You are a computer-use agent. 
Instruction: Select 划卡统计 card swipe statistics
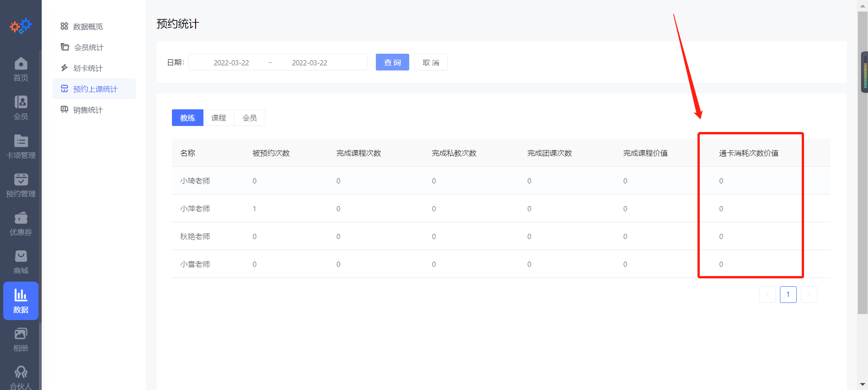pyautogui.click(x=88, y=68)
